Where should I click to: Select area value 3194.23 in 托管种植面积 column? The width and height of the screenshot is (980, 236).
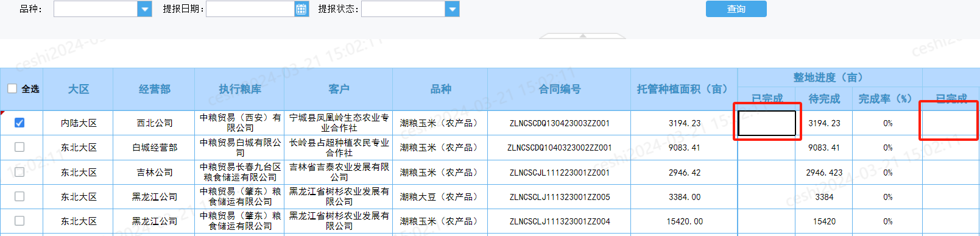[684, 123]
